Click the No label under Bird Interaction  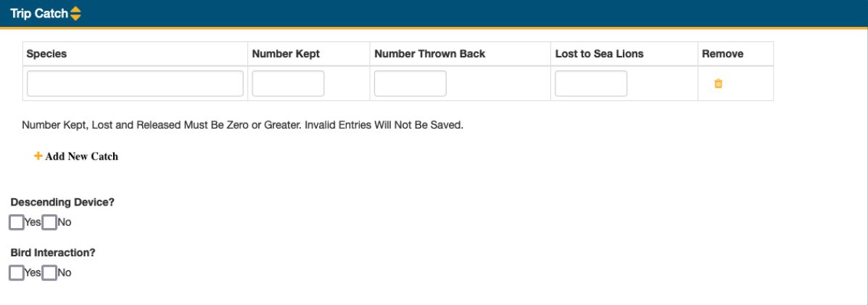(x=65, y=273)
